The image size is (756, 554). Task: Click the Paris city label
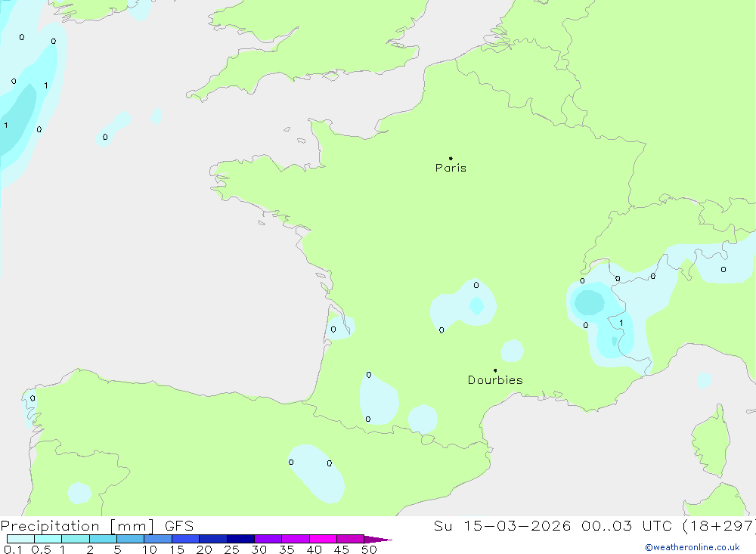451,168
